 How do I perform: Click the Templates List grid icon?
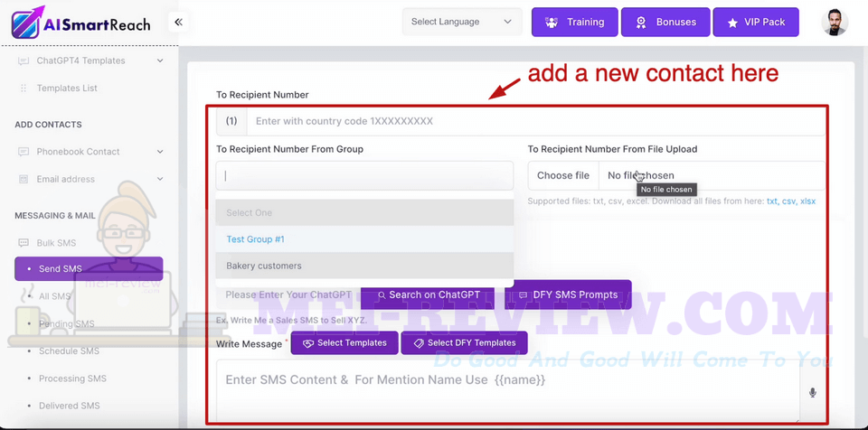click(x=24, y=88)
